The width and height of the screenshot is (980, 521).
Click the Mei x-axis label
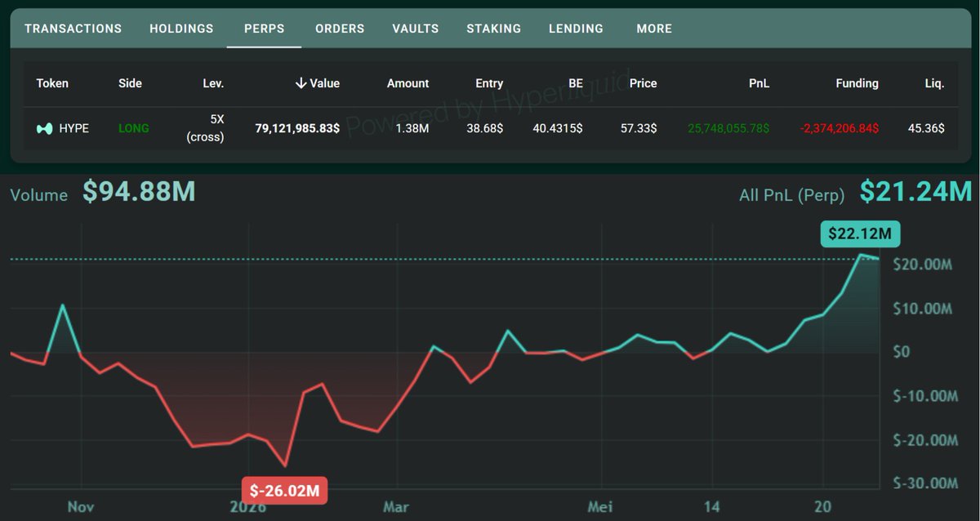pyautogui.click(x=600, y=506)
